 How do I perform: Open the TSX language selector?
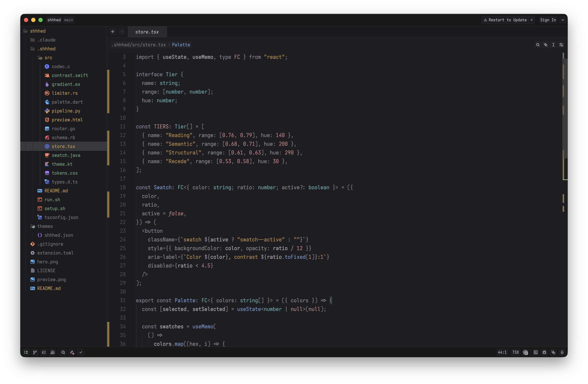pyautogui.click(x=516, y=352)
